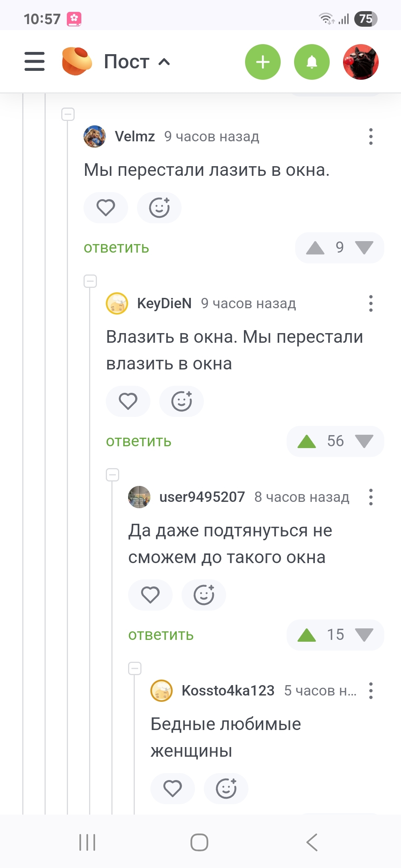The width and height of the screenshot is (401, 868).
Task: Like the Velmz comment with the heart
Action: [106, 208]
